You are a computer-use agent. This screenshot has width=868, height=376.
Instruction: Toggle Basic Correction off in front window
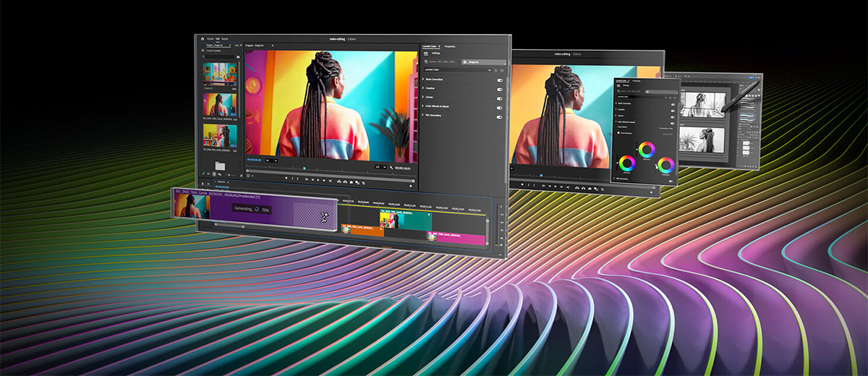[500, 80]
